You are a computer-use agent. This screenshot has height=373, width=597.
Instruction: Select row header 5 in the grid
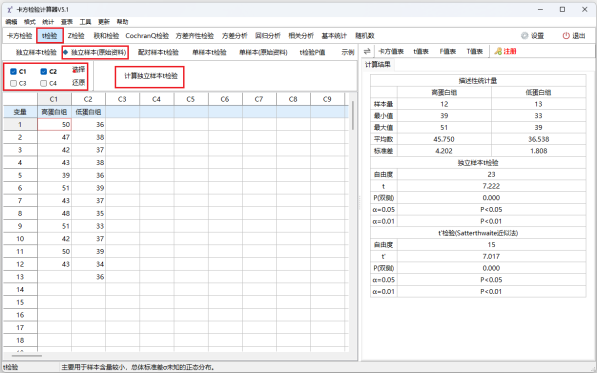(x=20, y=175)
